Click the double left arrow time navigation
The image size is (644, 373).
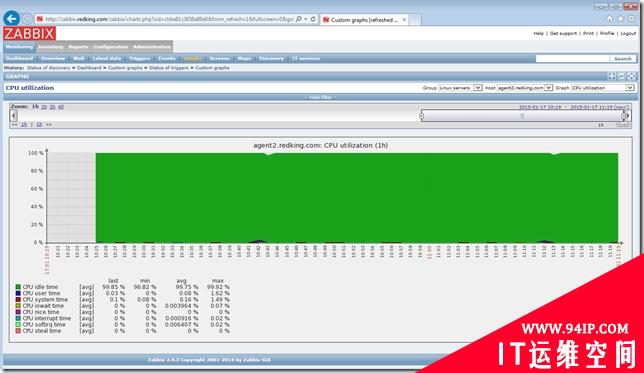pyautogui.click(x=14, y=124)
